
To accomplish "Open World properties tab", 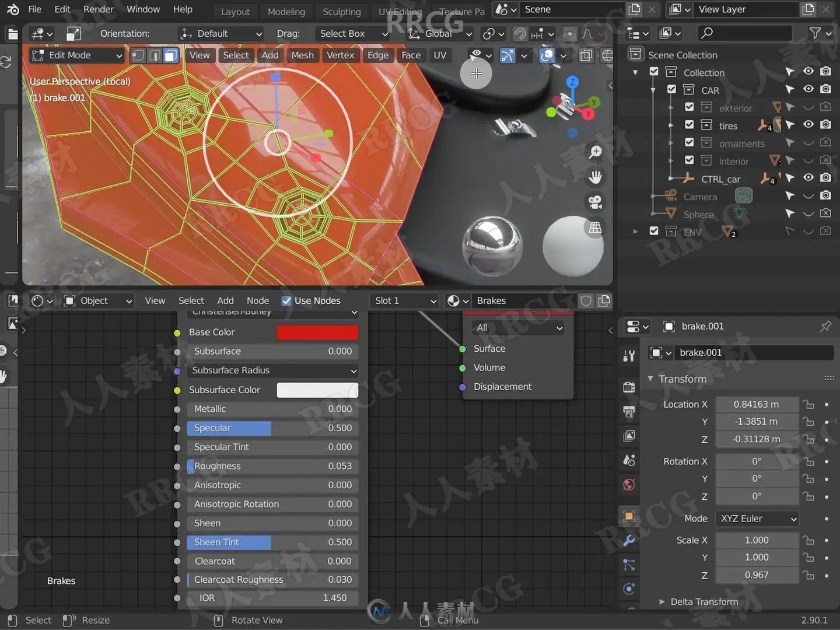I will point(629,485).
